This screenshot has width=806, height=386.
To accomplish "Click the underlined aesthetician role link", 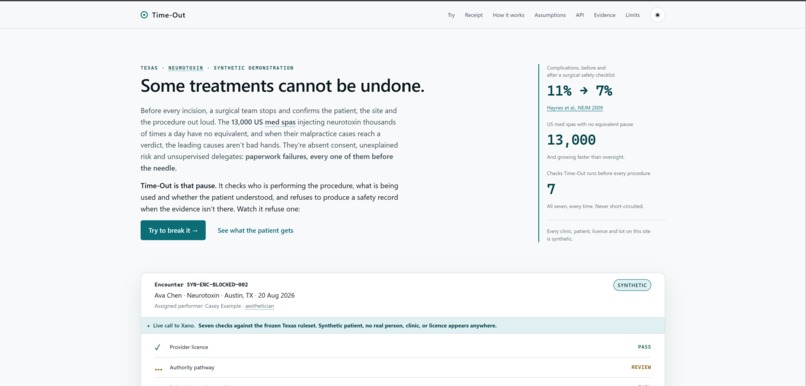I will click(x=259, y=306).
